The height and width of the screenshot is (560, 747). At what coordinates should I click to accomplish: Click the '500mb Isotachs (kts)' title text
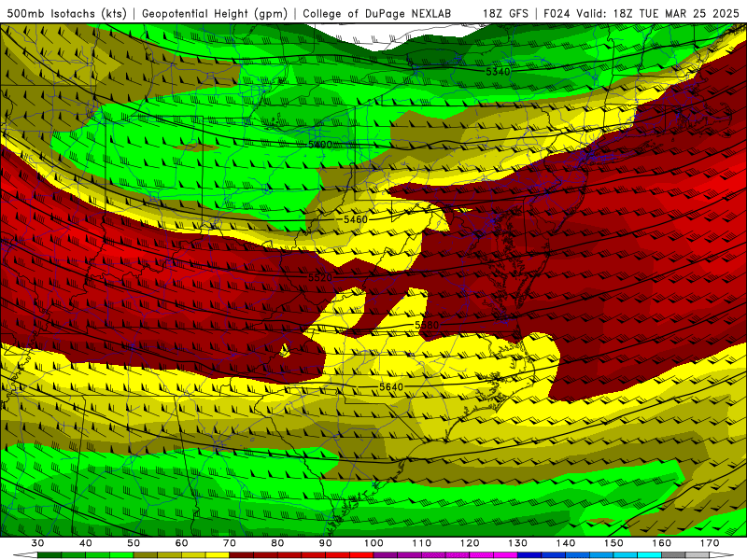pyautogui.click(x=67, y=14)
